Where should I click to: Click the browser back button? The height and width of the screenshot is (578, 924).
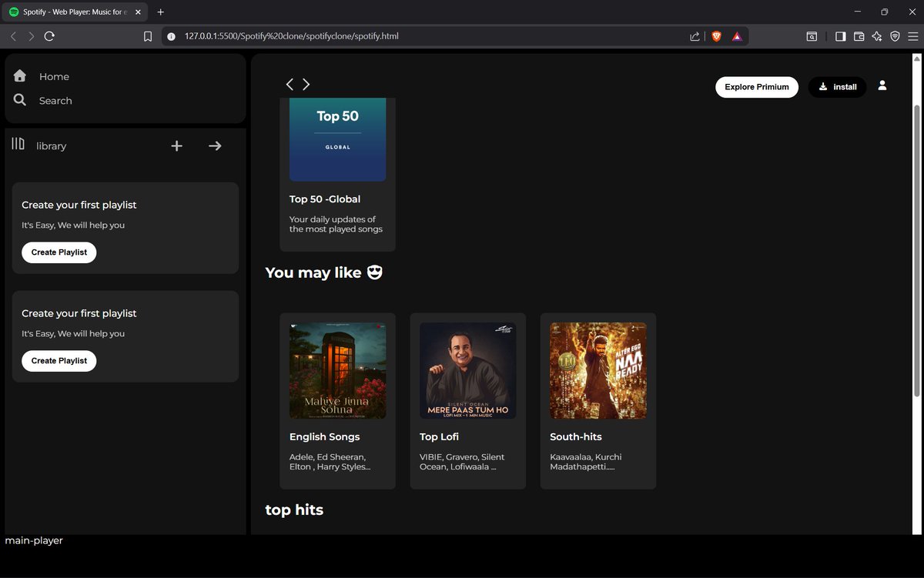(13, 36)
